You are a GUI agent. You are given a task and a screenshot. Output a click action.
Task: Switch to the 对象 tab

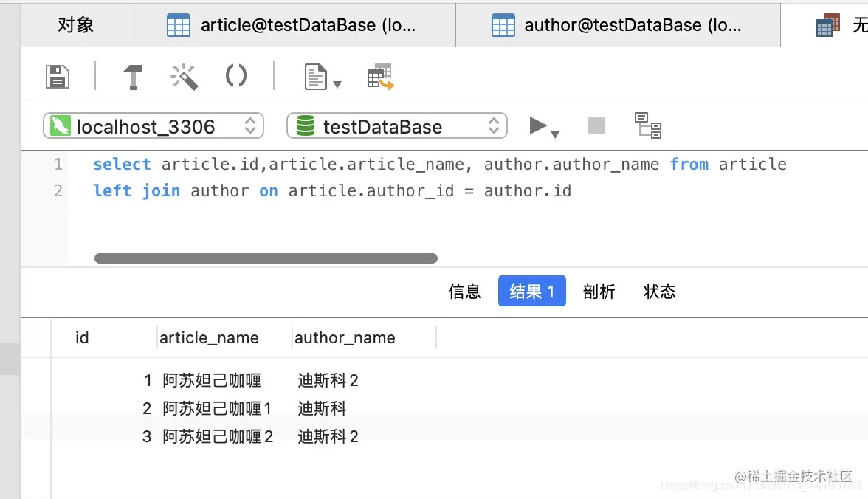(76, 25)
